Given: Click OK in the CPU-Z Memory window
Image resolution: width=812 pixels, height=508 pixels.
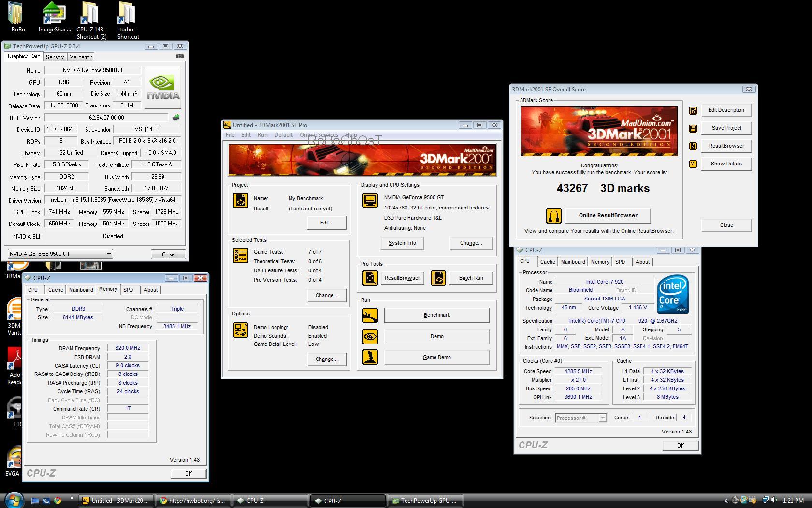Looking at the screenshot, I should click(188, 474).
